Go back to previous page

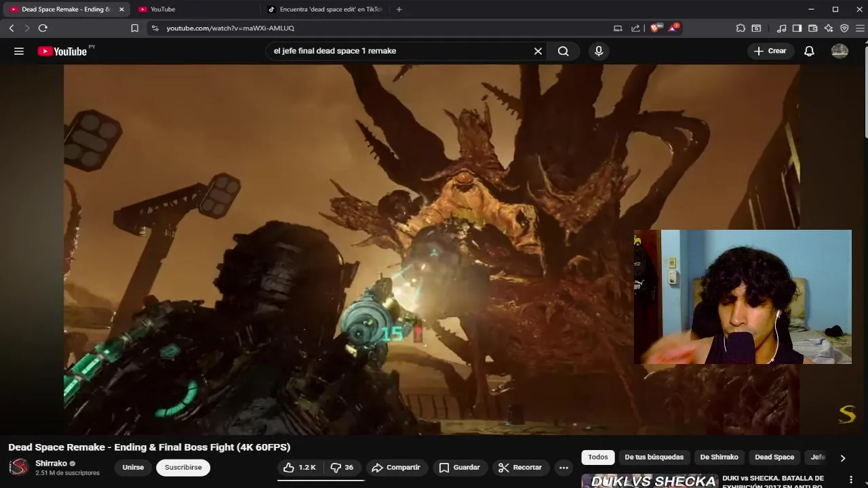pyautogui.click(x=12, y=28)
